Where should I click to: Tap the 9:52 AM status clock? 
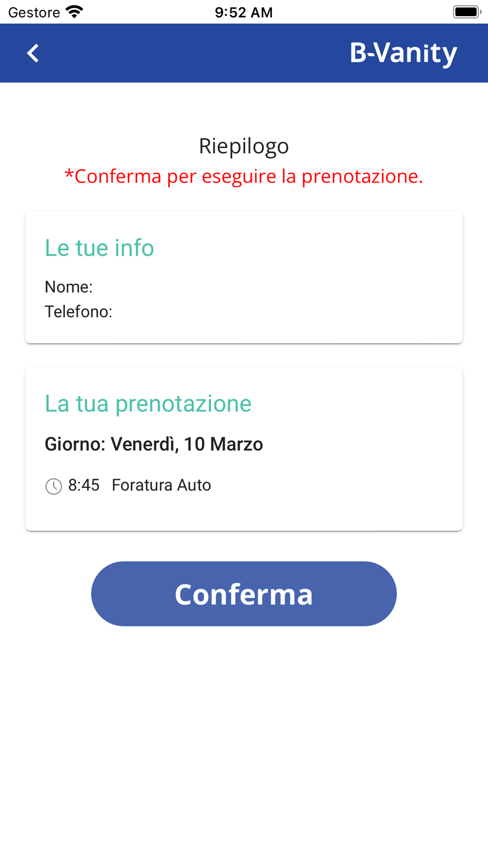click(x=244, y=12)
